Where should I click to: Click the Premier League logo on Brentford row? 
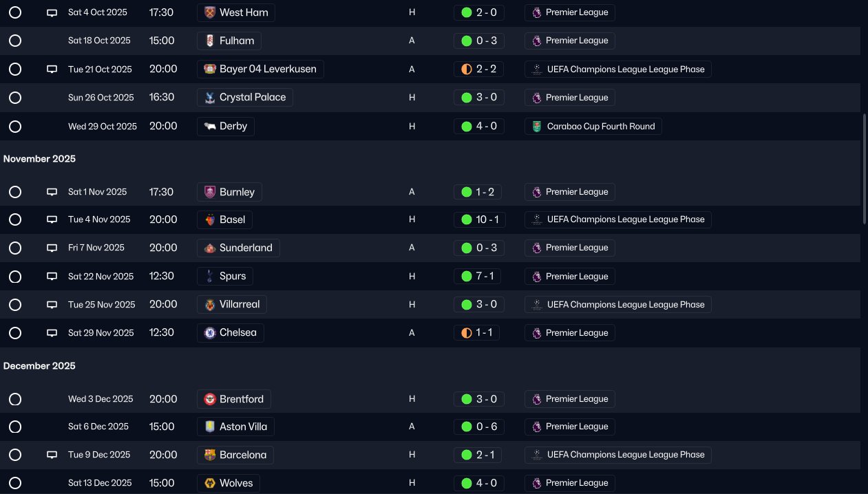pos(537,399)
